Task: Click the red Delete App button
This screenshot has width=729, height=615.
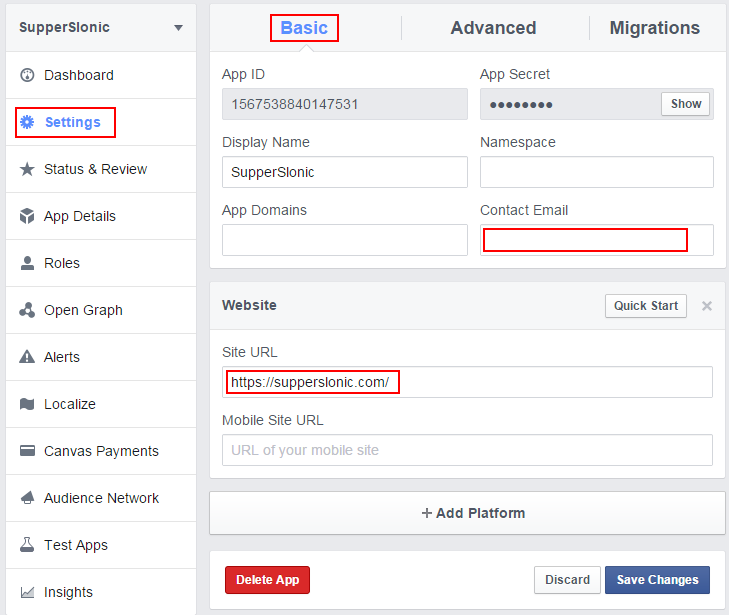Action: [267, 580]
